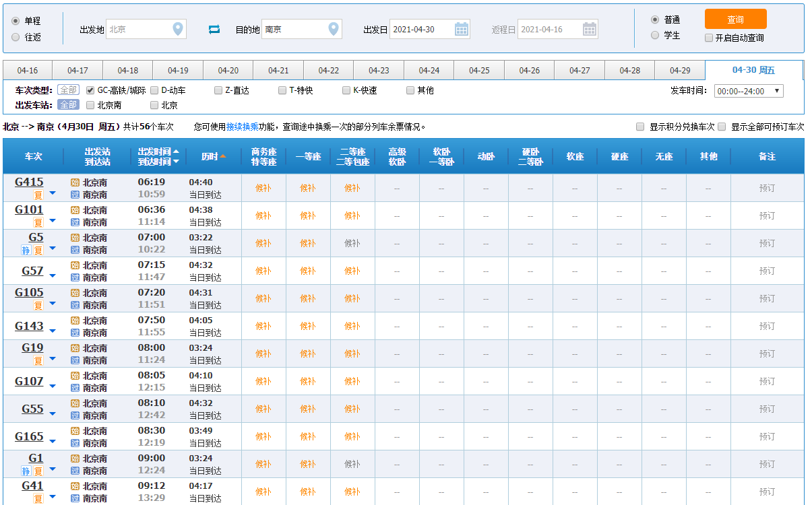
Task: Click the 静 icon under train G1
Action: [26, 471]
